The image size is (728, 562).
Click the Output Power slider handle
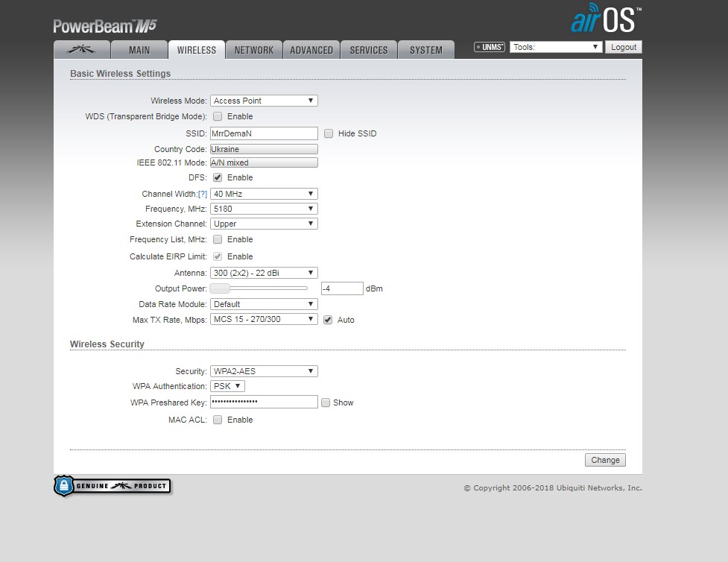pyautogui.click(x=220, y=288)
